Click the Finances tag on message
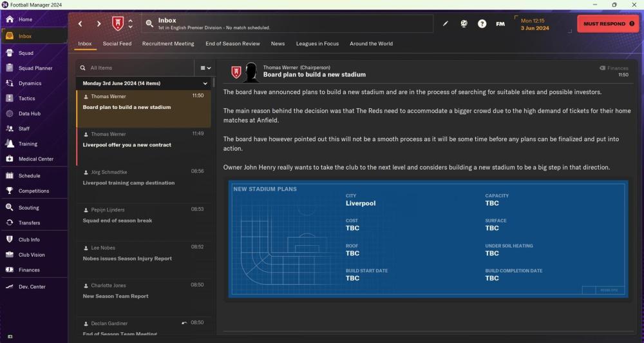 (614, 68)
